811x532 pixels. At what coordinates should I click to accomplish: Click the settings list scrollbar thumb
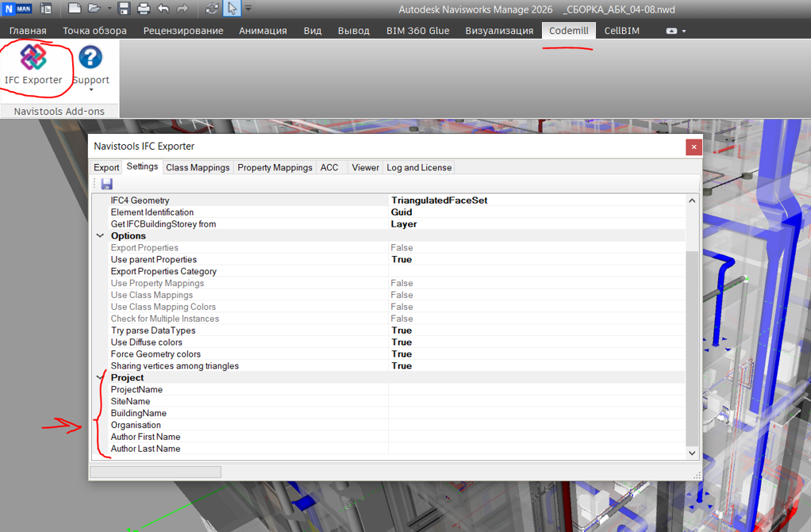tap(692, 348)
